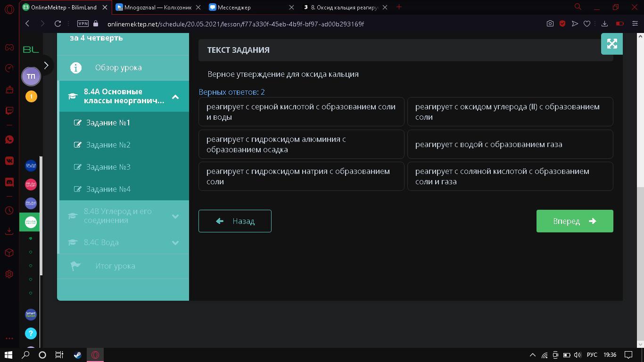Open Windows Start menu

click(8, 355)
